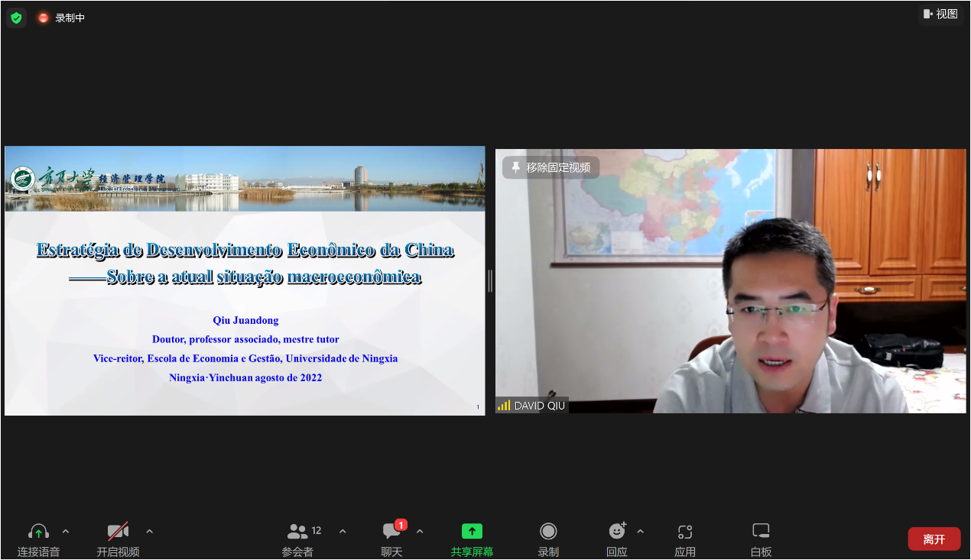Viewport: 971px width, 560px height.
Task: Click the Record (录制) toolbar icon
Action: 548,532
